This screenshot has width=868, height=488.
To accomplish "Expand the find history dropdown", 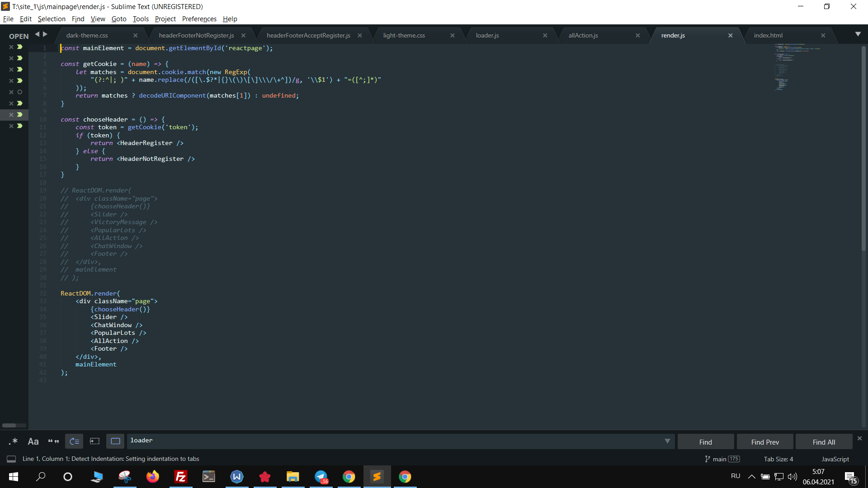I will pos(667,441).
